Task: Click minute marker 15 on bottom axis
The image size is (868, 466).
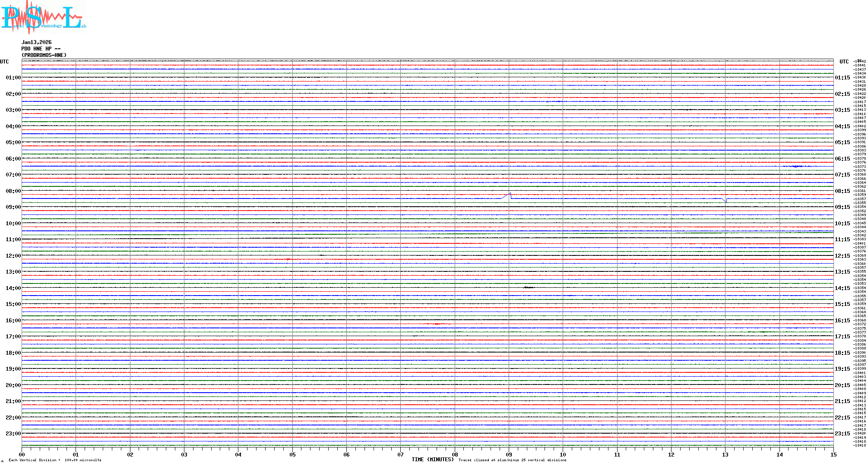Action: (x=833, y=454)
